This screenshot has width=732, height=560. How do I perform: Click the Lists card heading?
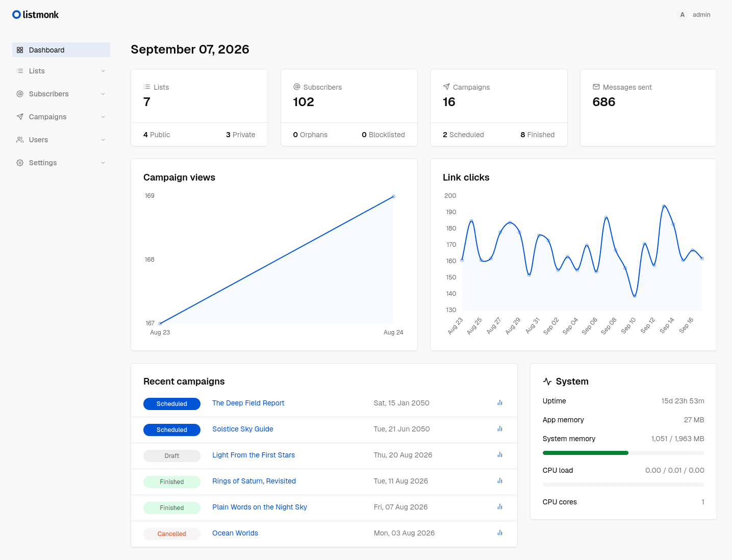coord(161,87)
